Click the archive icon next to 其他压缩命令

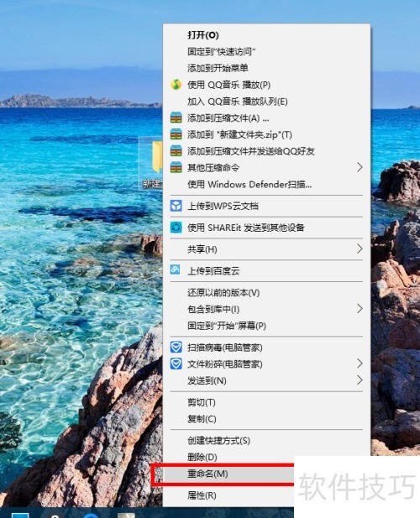tap(176, 167)
